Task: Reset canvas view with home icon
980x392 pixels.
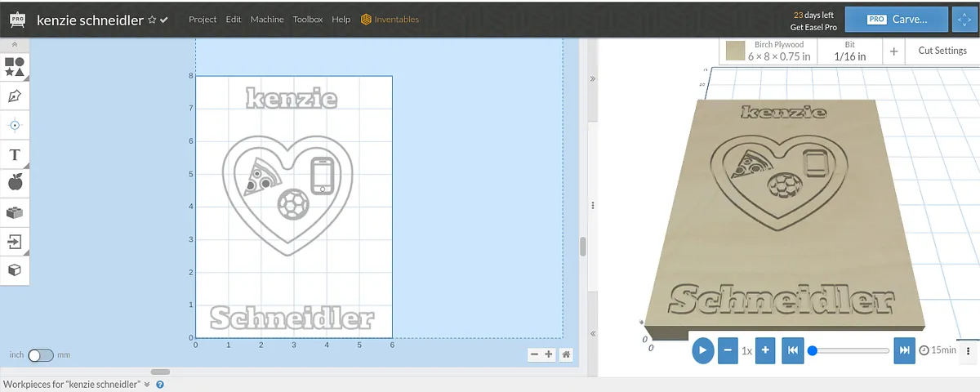Action: point(566,354)
